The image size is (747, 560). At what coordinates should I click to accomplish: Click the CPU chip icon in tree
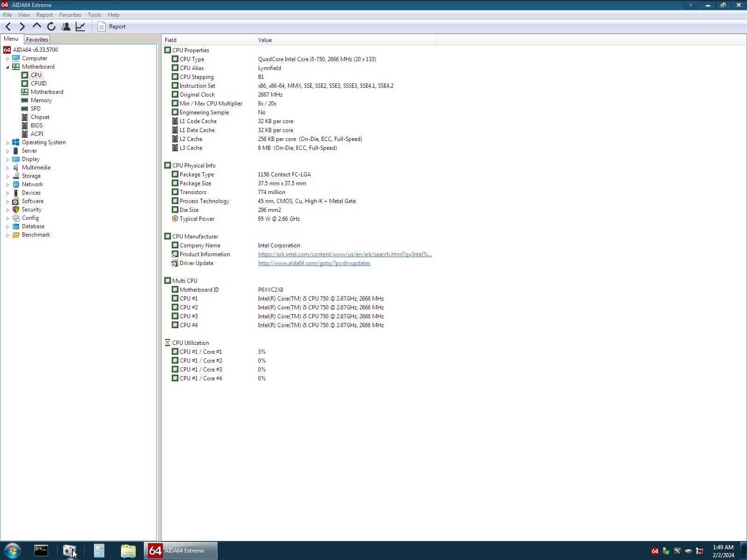pos(25,75)
